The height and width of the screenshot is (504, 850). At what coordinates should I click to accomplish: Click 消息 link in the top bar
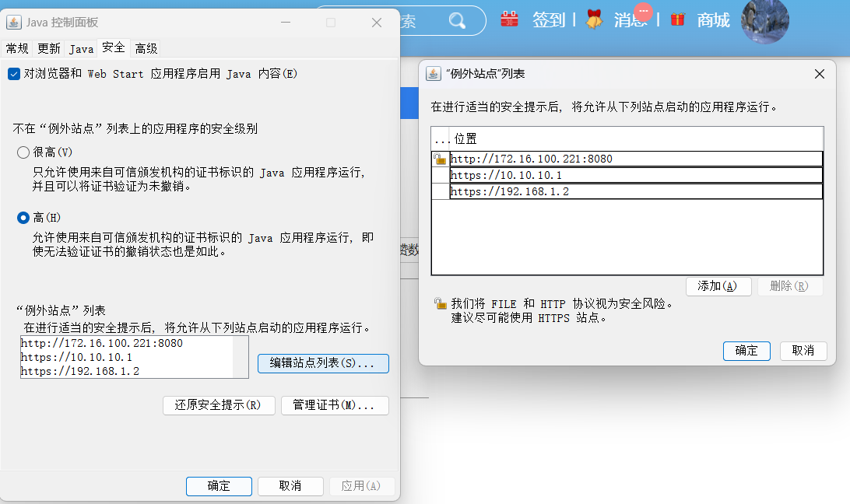point(630,20)
